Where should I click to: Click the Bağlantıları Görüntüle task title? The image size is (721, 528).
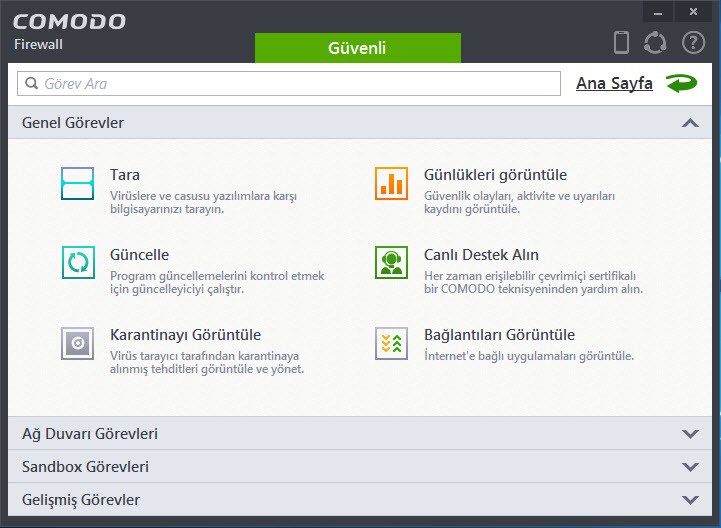499,335
